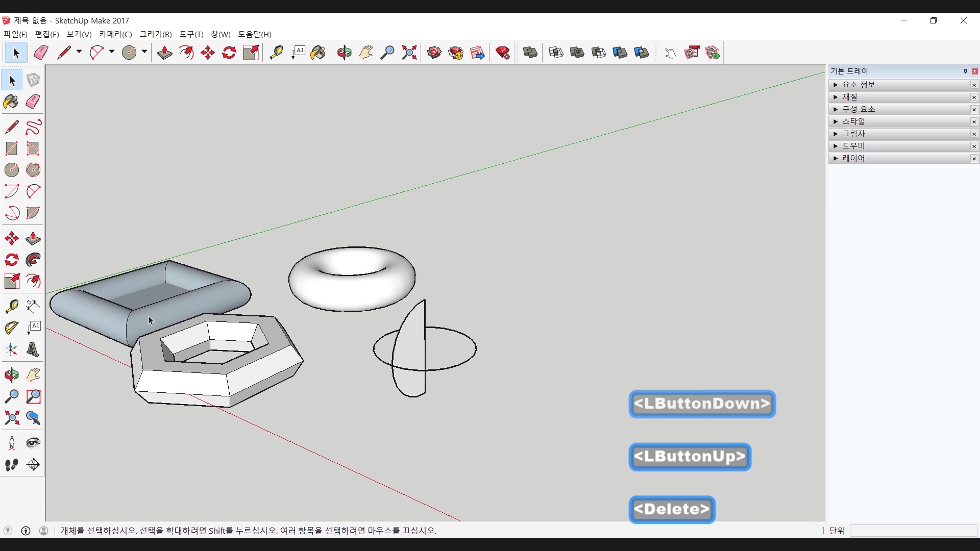Screen dimensions: 980x551
Task: Open the 카메라(C) menu
Action: [x=115, y=34]
